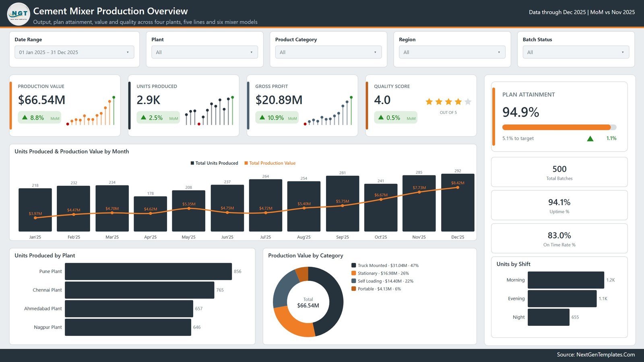This screenshot has height=362, width=644.
Task: Click the 2.9K units produced figure
Action: (x=149, y=100)
